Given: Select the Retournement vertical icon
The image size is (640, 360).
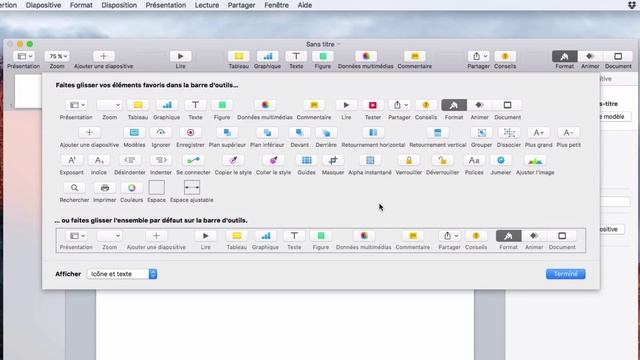Looking at the screenshot, I should tap(438, 133).
